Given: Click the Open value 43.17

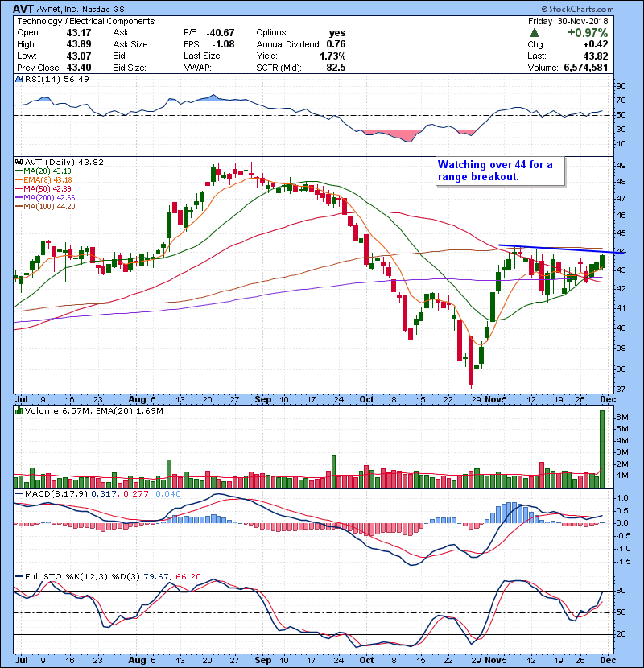Looking at the screenshot, I should click(78, 33).
